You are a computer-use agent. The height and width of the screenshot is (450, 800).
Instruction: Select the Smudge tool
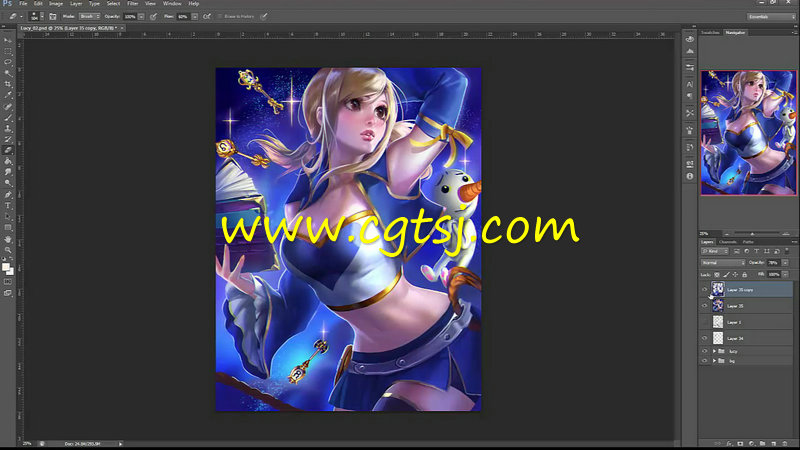click(8, 172)
